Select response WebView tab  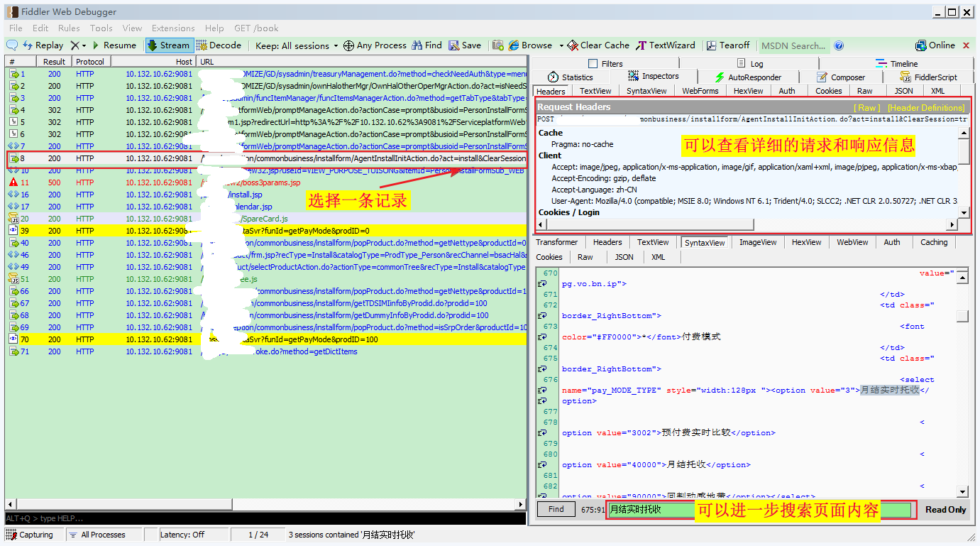pyautogui.click(x=852, y=242)
